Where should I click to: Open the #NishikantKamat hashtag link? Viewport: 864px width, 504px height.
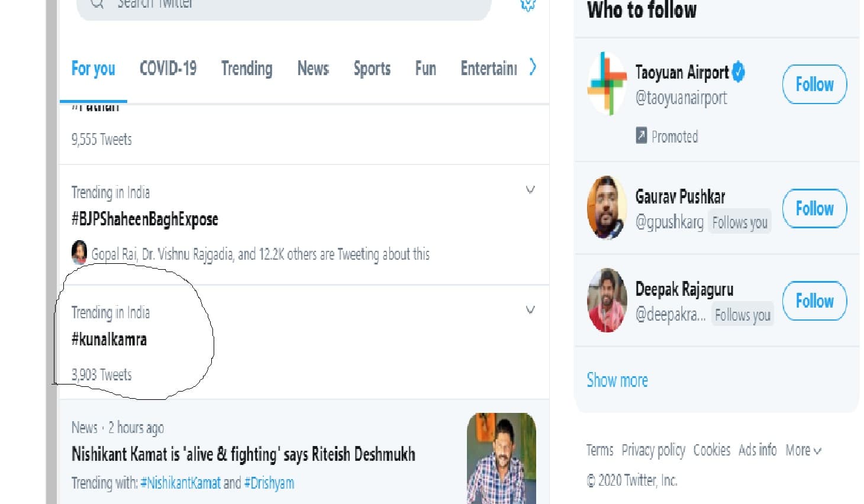pyautogui.click(x=180, y=483)
